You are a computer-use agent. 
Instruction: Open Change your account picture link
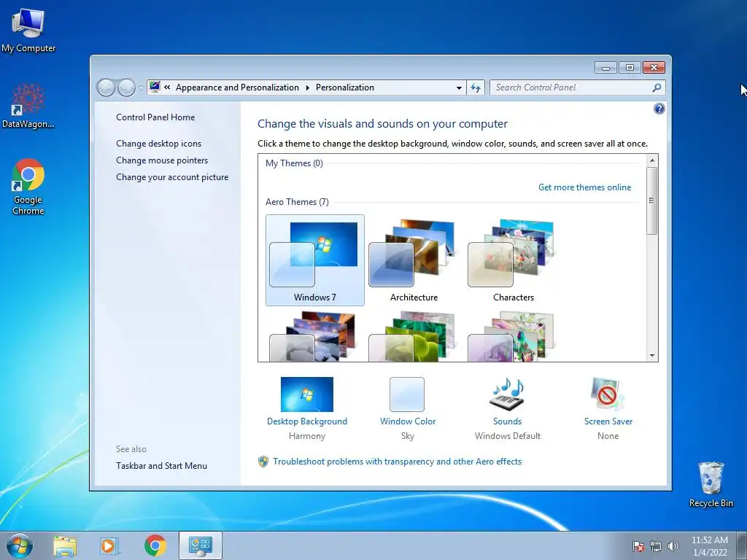[x=172, y=177]
